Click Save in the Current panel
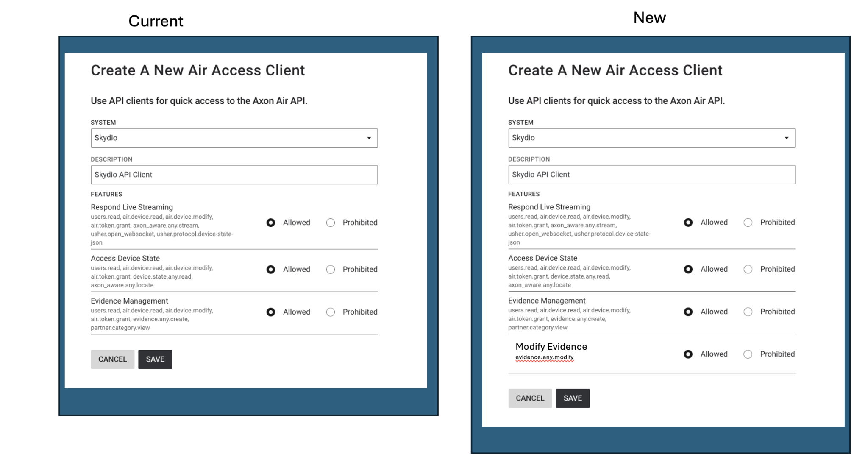This screenshot has width=868, height=468. tap(155, 359)
